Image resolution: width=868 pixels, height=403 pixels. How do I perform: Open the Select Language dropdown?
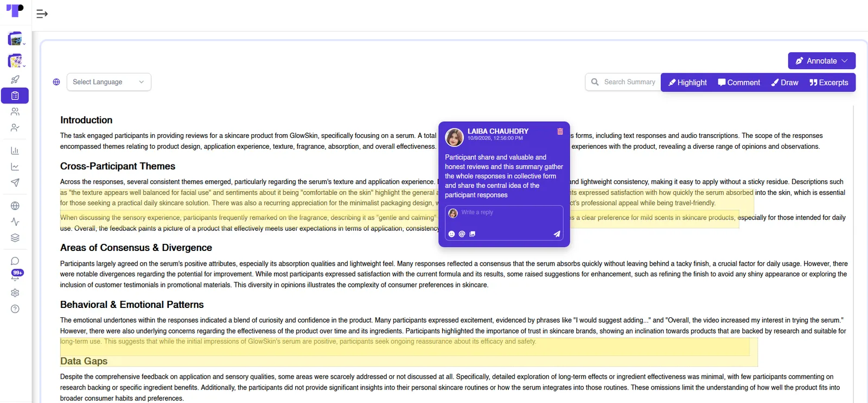click(108, 82)
